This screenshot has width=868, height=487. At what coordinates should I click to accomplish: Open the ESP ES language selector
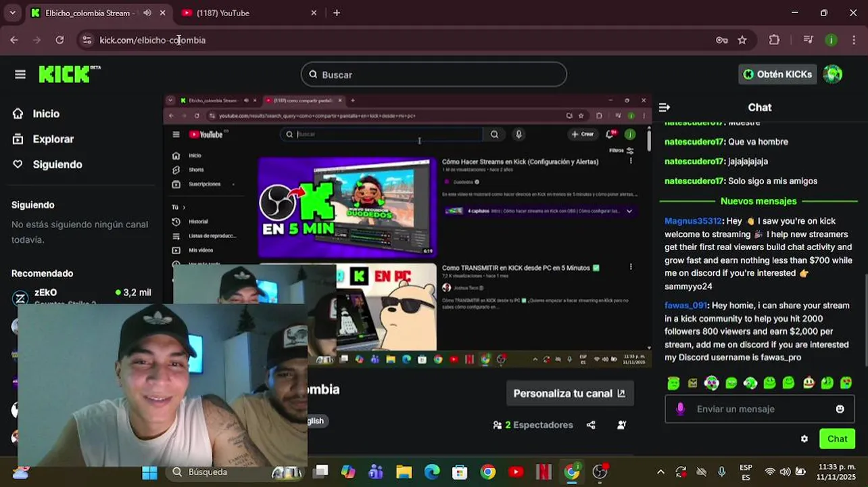coord(746,472)
